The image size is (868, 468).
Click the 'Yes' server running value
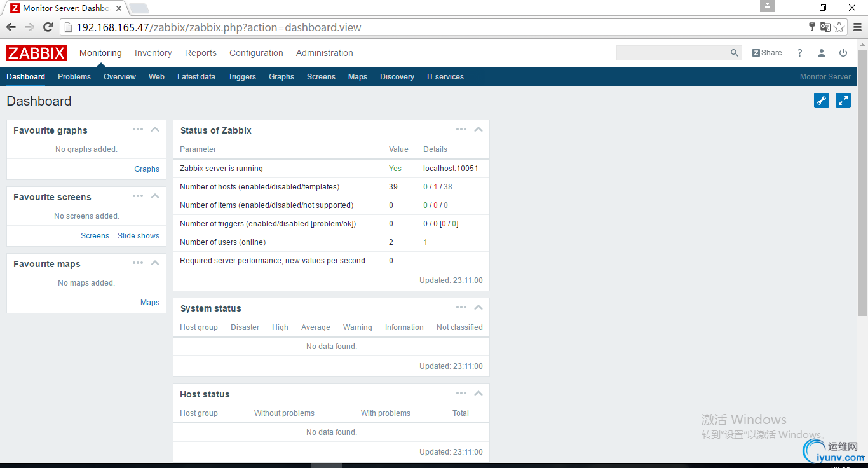[x=395, y=169]
